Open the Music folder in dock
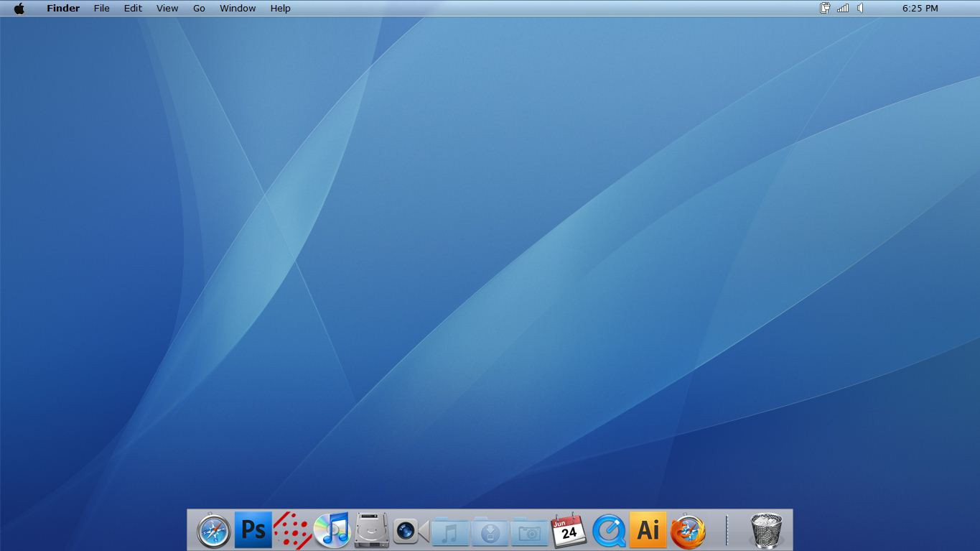The width and height of the screenshot is (980, 551). 450,532
